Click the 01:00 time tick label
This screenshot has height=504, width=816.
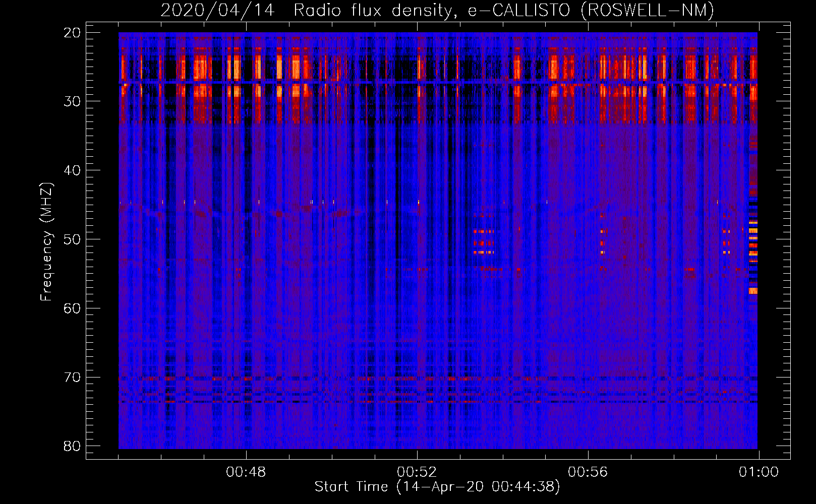coord(758,472)
